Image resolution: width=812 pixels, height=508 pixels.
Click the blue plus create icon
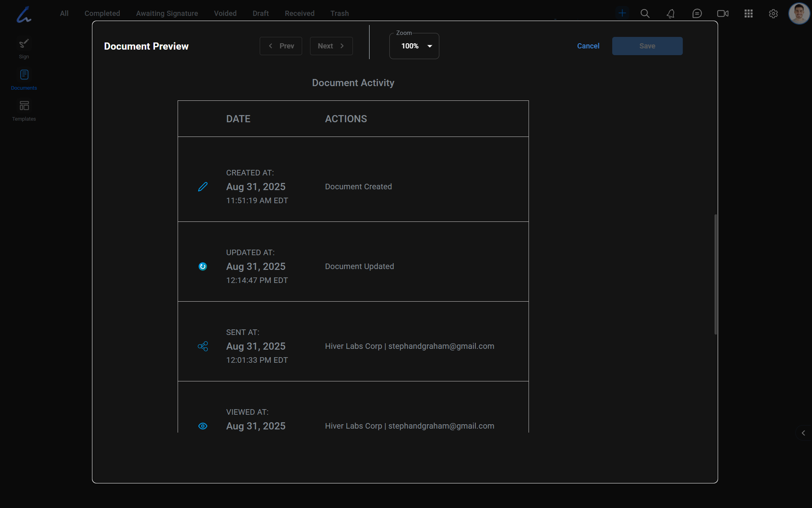[622, 13]
